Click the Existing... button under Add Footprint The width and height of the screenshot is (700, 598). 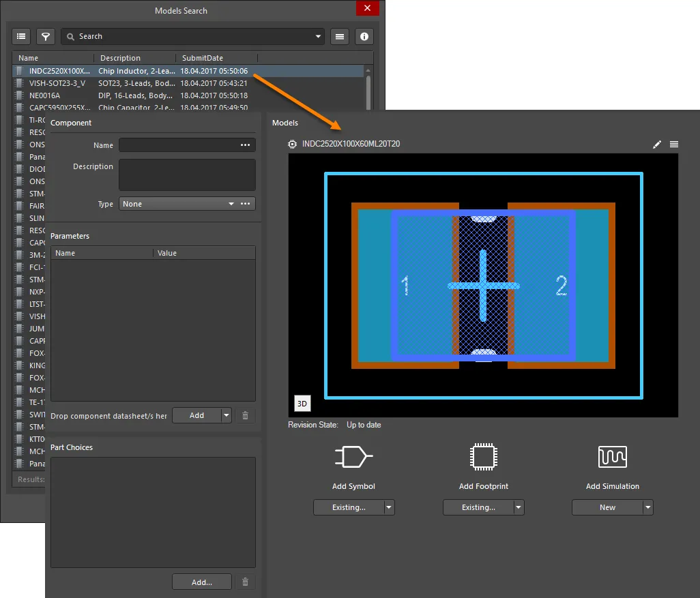(x=478, y=507)
